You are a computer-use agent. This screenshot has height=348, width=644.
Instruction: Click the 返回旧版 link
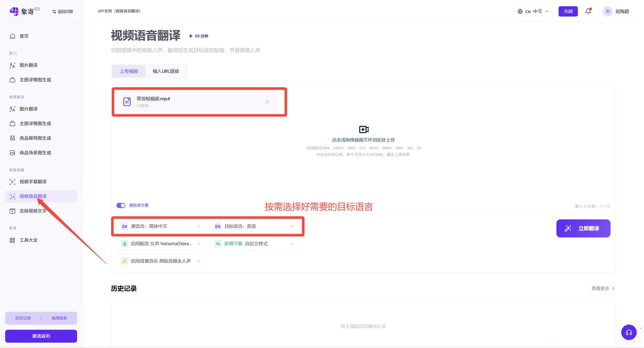point(63,12)
